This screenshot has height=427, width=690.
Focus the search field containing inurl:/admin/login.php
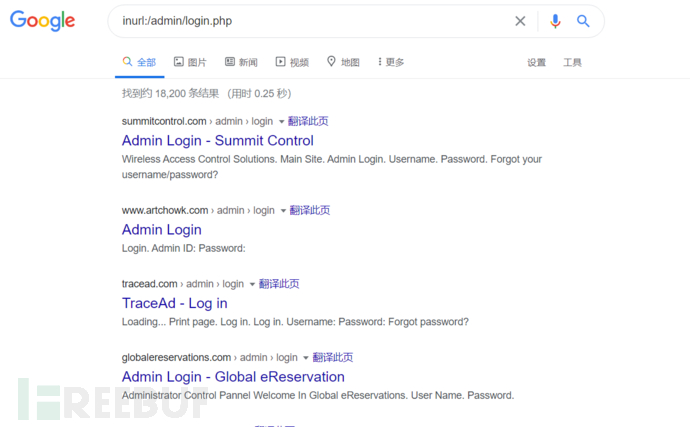(x=315, y=21)
